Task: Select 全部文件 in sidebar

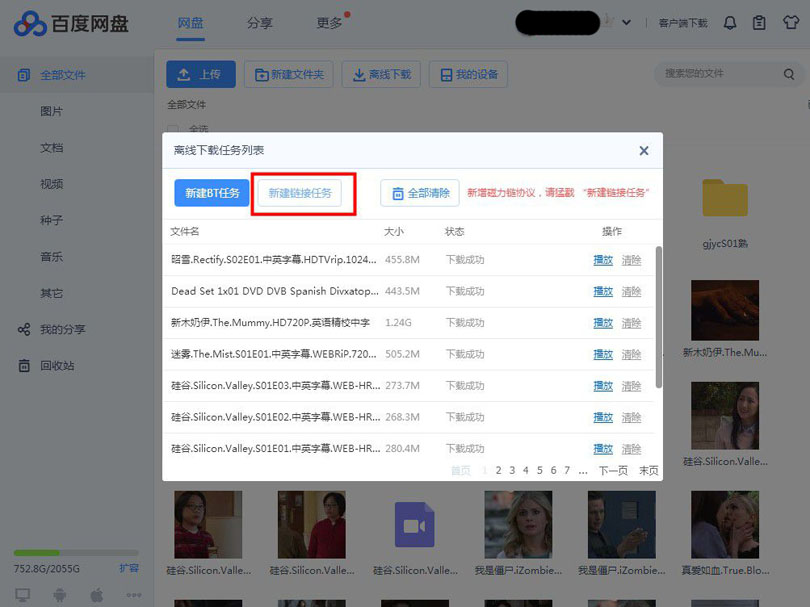Action: click(x=76, y=75)
